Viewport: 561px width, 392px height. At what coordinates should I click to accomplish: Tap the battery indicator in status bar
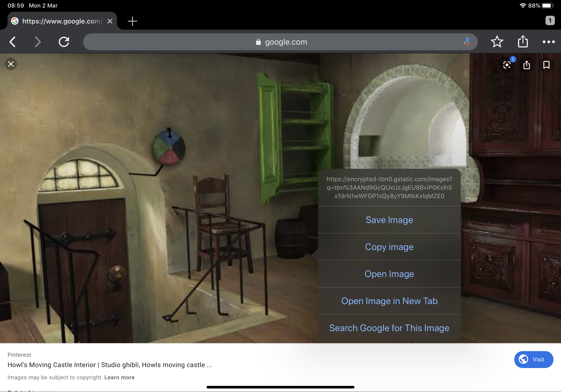coord(548,6)
